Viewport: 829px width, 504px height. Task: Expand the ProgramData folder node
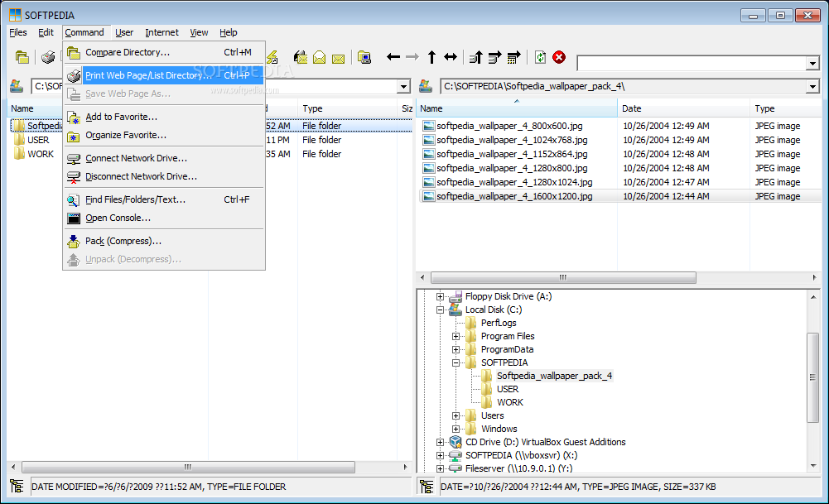455,350
